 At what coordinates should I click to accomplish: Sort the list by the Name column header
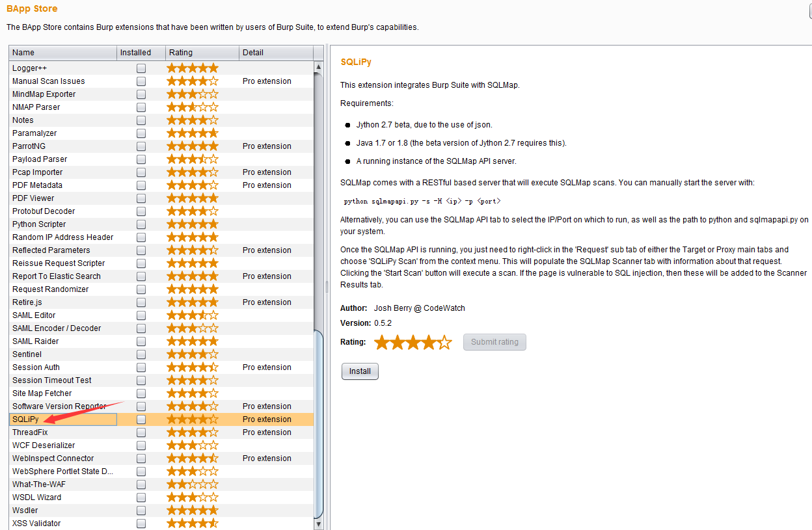pos(62,53)
